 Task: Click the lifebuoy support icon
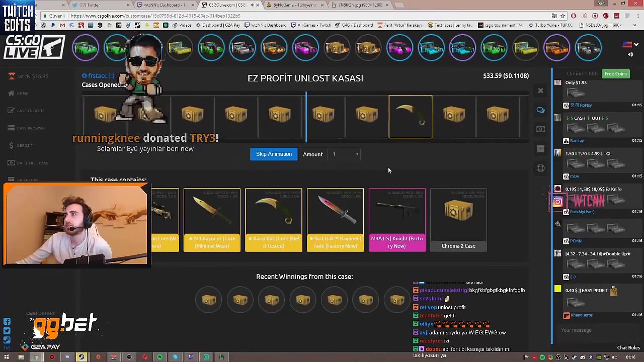tap(540, 168)
